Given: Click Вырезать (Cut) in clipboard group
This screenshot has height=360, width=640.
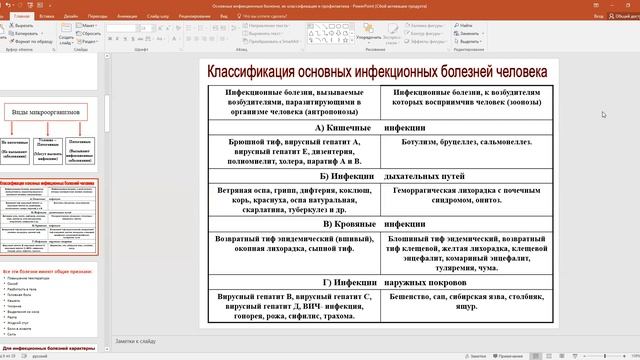Looking at the screenshot, I should coord(21,25).
